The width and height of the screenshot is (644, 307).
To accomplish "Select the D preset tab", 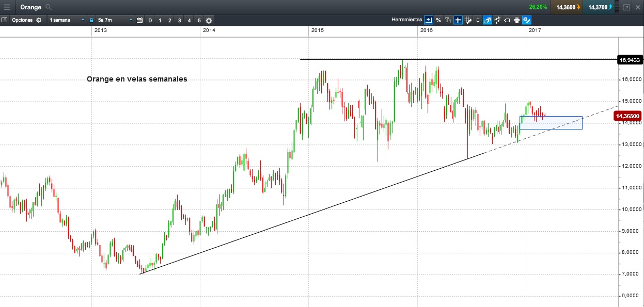I will pos(150,20).
